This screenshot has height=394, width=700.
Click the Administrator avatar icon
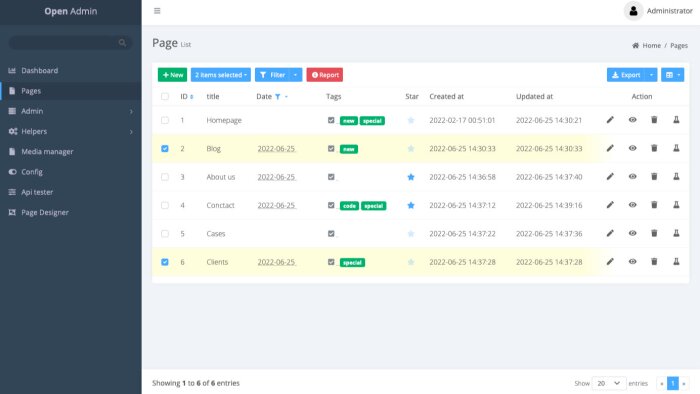coord(633,11)
